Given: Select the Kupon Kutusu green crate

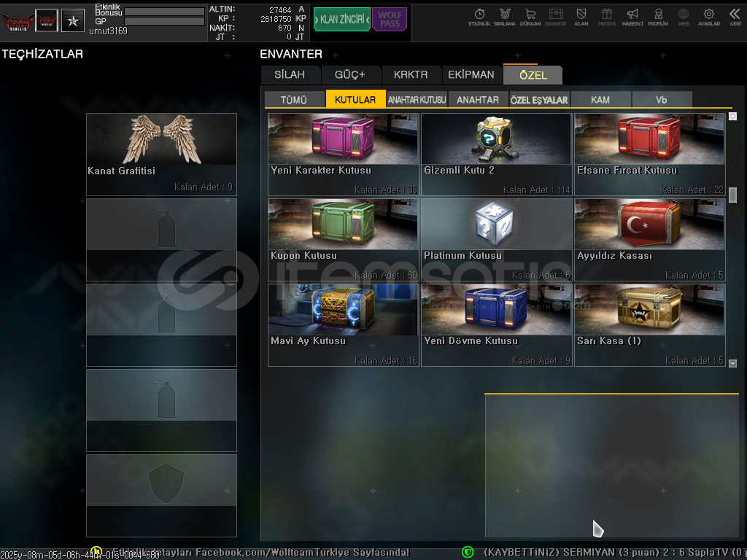Looking at the screenshot, I should pos(343,239).
